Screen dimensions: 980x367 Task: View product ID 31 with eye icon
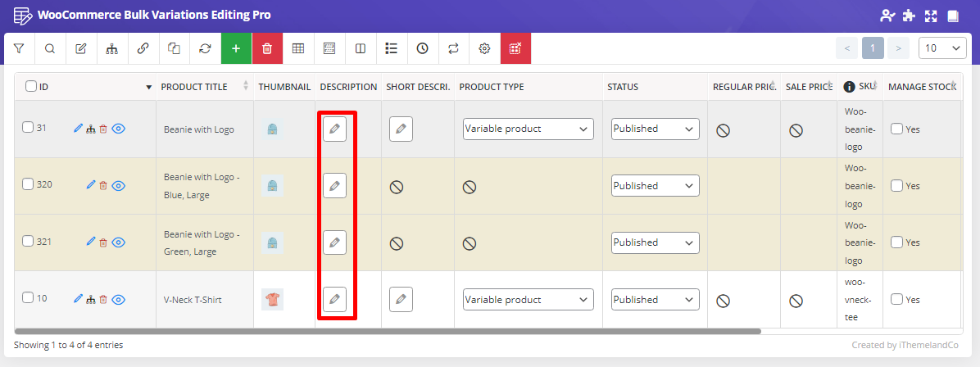coord(119,129)
